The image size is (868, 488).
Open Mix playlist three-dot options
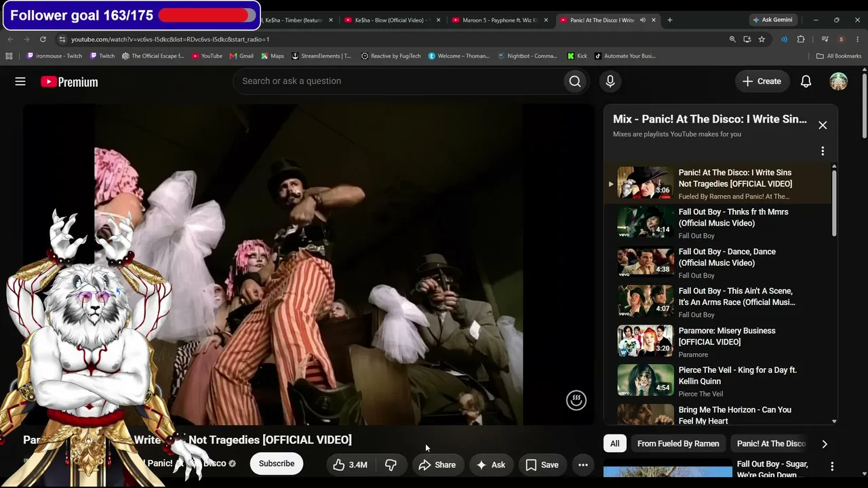(823, 151)
